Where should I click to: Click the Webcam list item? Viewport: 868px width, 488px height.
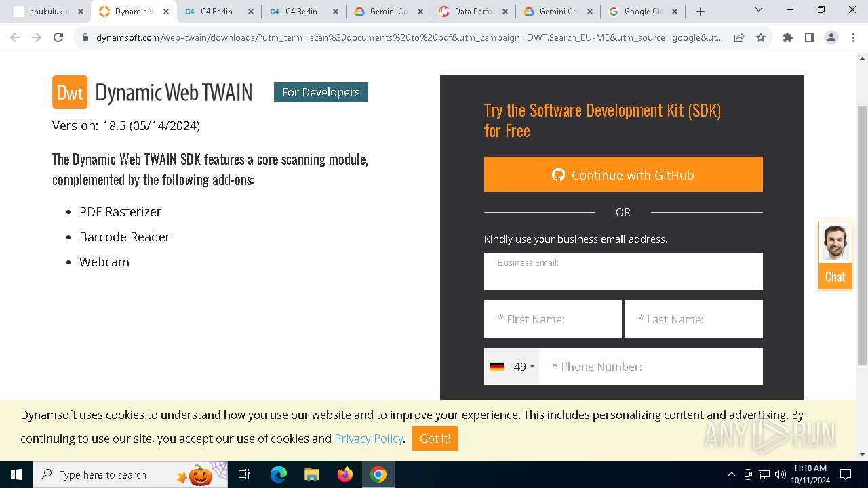[x=104, y=262]
